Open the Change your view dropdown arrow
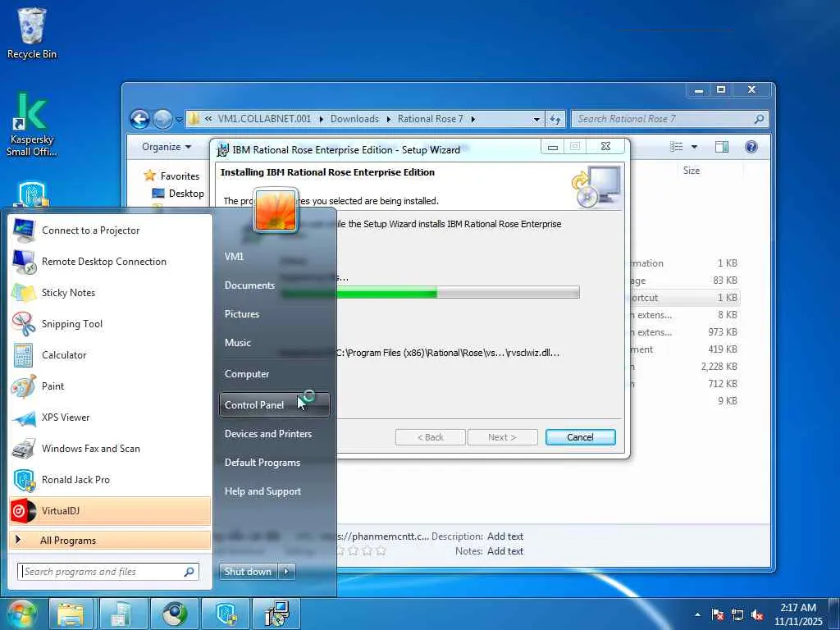 pyautogui.click(x=694, y=147)
